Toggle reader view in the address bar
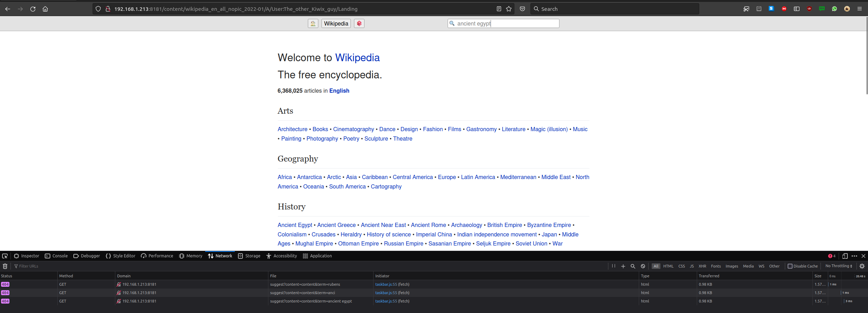868x313 pixels. click(499, 9)
